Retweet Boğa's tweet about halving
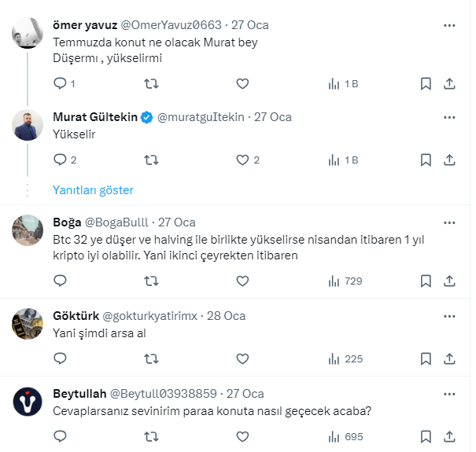 [x=151, y=281]
